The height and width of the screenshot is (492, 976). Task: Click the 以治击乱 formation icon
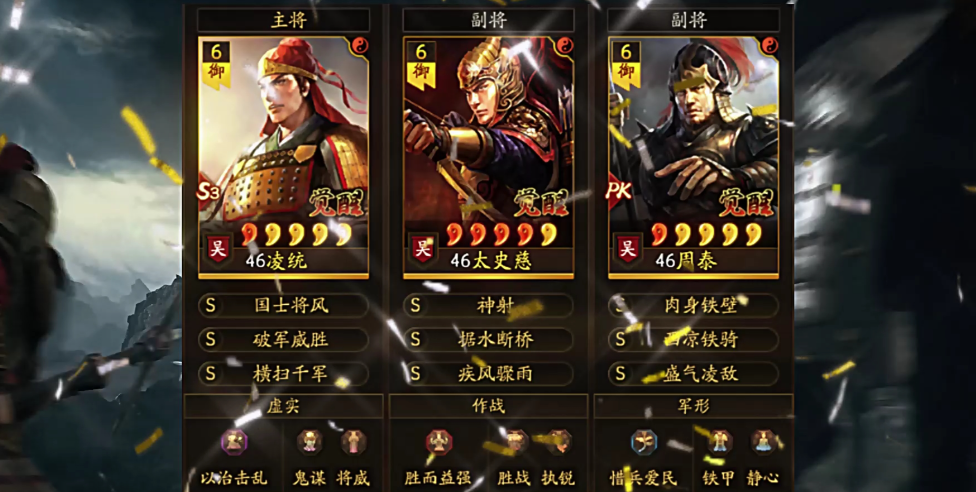click(234, 442)
